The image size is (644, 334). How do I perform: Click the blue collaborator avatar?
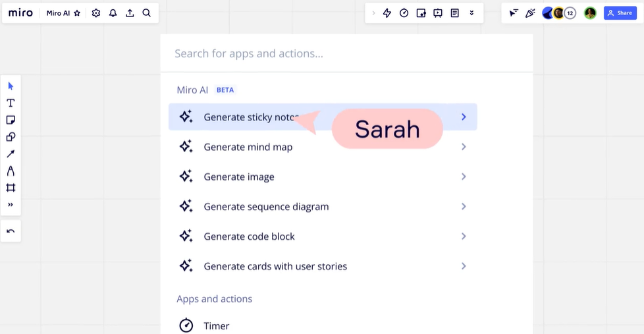coord(548,13)
